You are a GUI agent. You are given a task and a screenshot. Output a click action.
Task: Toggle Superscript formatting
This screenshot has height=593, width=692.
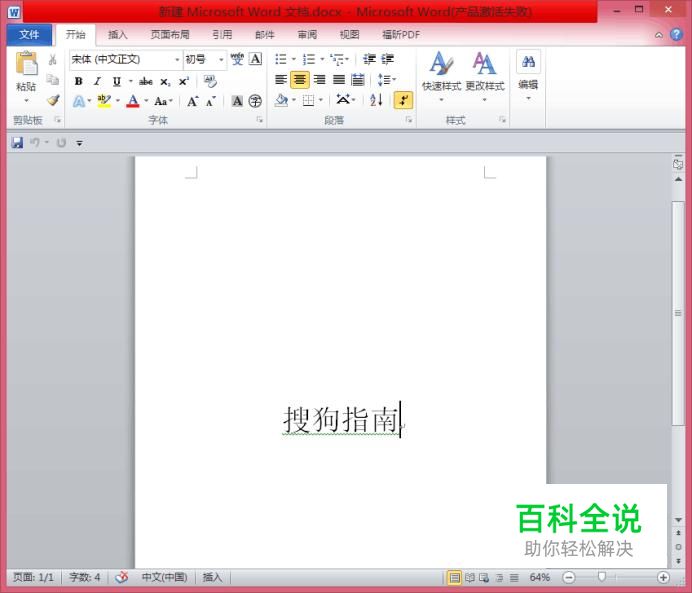(x=184, y=82)
